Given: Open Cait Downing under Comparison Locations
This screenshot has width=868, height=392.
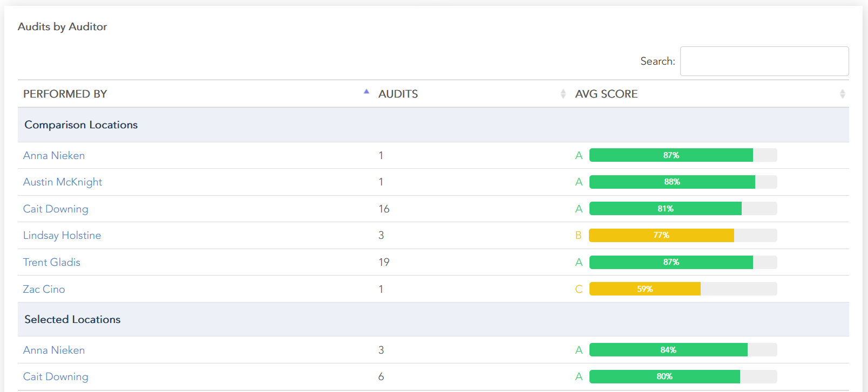Looking at the screenshot, I should click(56, 209).
